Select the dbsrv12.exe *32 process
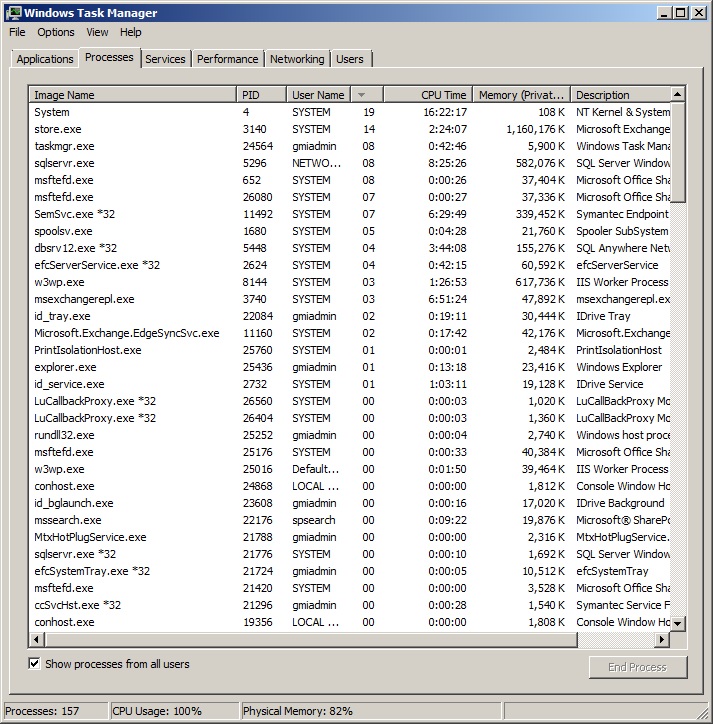This screenshot has height=724, width=713. coord(350,248)
